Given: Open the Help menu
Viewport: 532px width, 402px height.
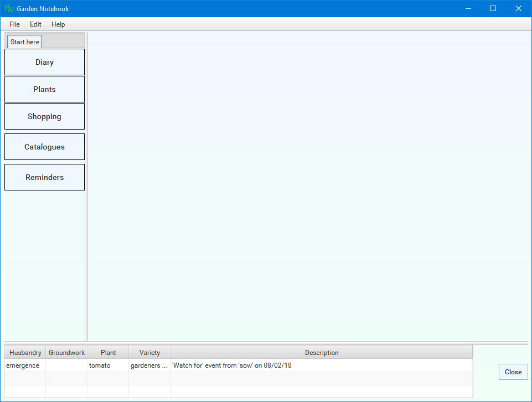Looking at the screenshot, I should click(58, 24).
